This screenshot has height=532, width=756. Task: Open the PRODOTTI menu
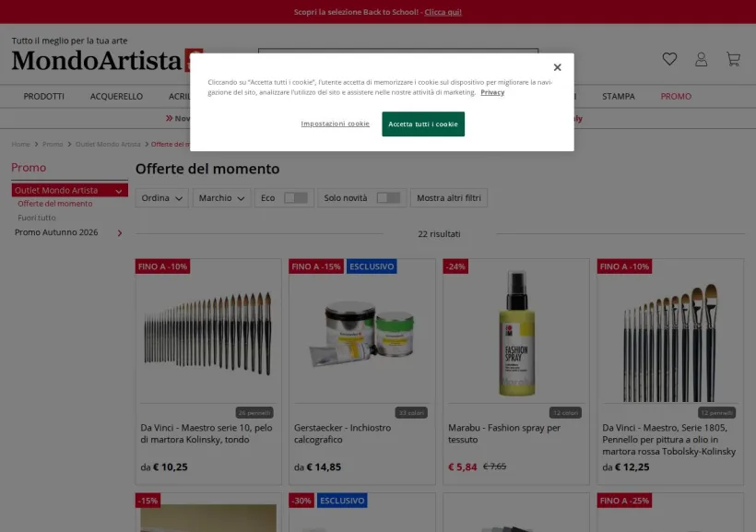(x=44, y=97)
